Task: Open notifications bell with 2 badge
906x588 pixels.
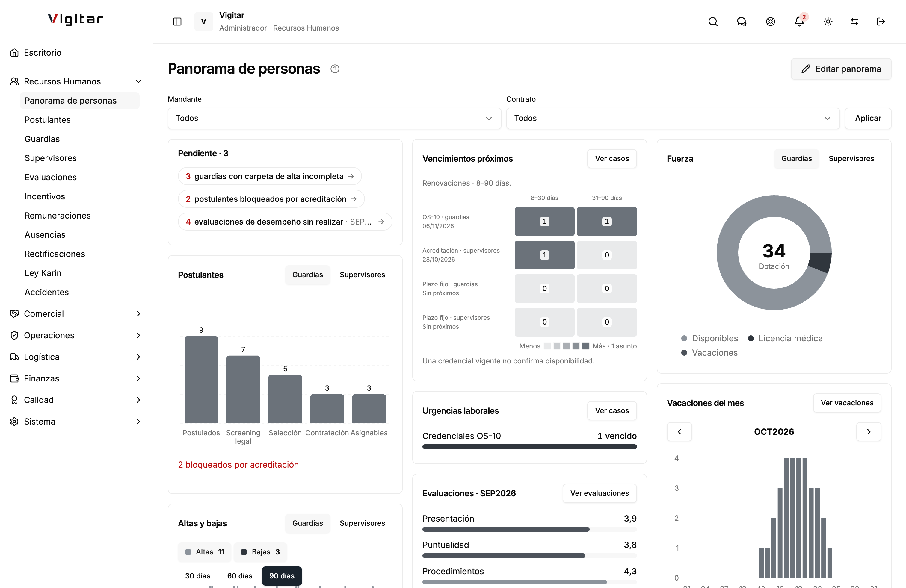Action: pyautogui.click(x=799, y=22)
